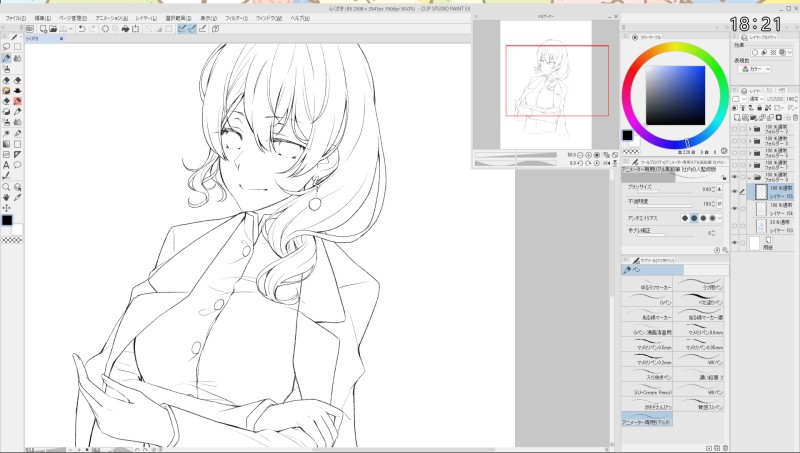Select the ruler tool triangle icon
This screenshot has height=453, width=800.
tap(17, 154)
